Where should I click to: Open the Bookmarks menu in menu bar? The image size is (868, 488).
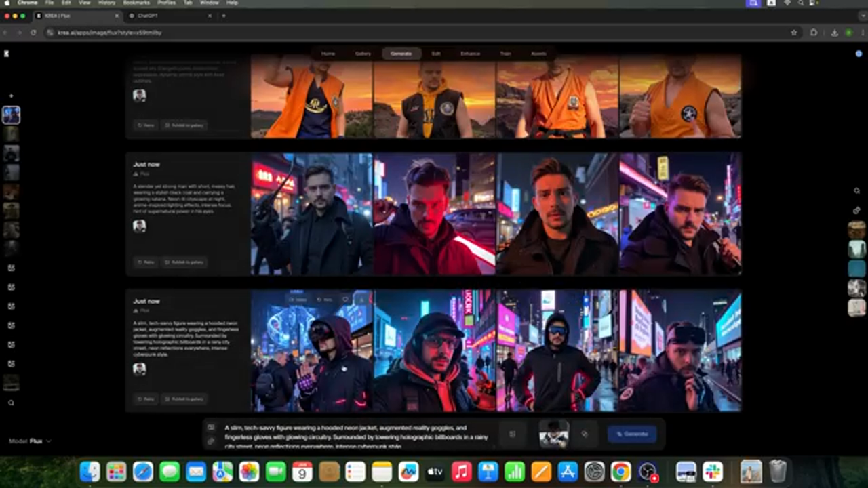pos(136,3)
